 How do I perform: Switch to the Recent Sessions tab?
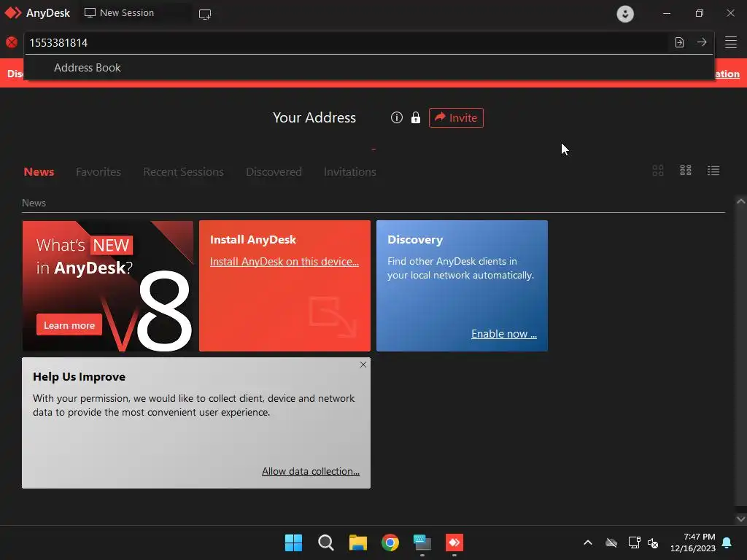coord(183,172)
